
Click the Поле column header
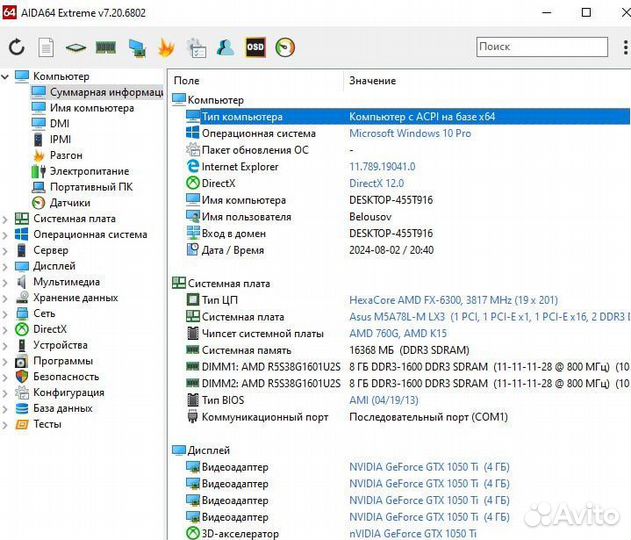[186, 80]
